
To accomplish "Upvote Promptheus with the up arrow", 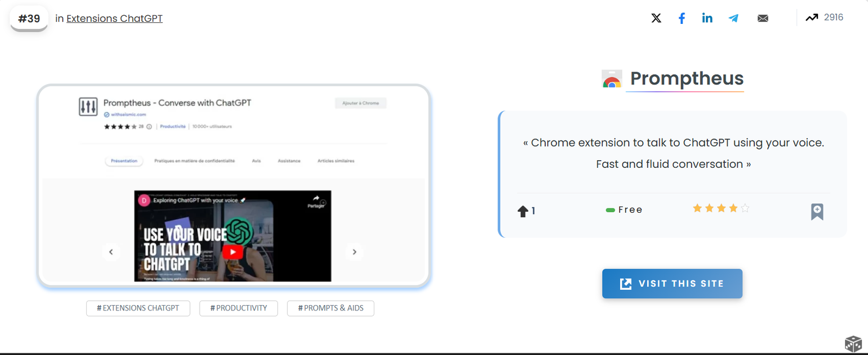I will click(x=523, y=211).
